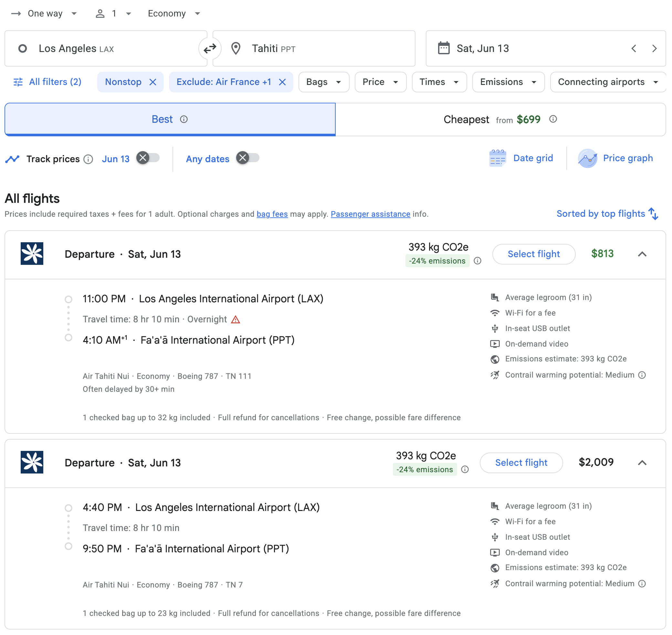
Task: Open Emissions filter dropdown
Action: [508, 82]
